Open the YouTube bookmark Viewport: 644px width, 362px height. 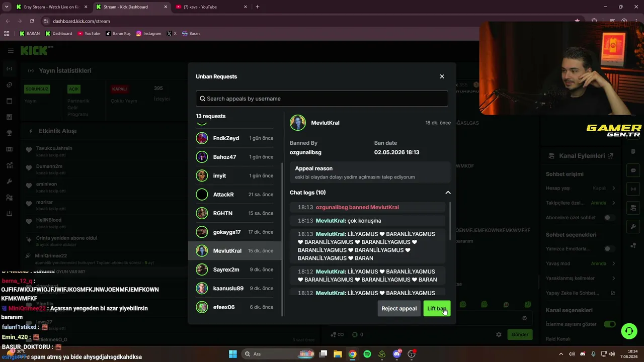(x=89, y=34)
